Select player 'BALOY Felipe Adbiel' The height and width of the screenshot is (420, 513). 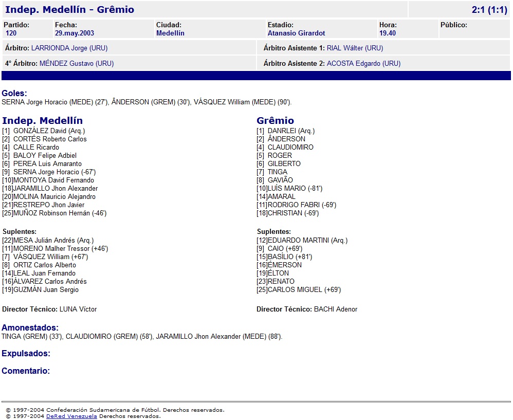[45, 155]
